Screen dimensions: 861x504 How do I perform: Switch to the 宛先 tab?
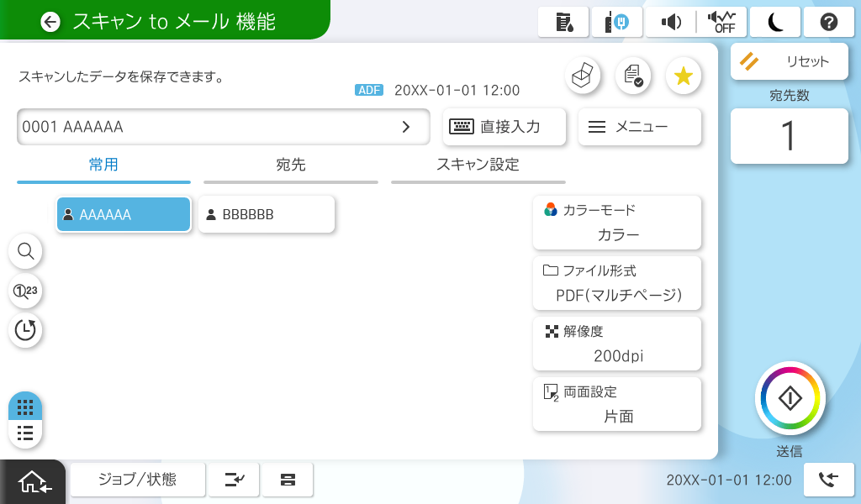pos(290,165)
